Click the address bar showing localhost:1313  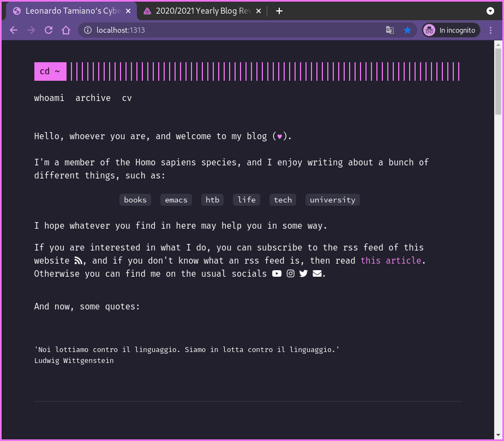coord(248,30)
